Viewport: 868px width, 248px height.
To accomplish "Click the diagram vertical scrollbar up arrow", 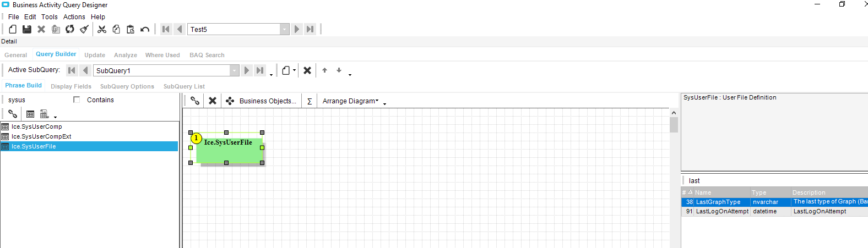I will point(674,113).
